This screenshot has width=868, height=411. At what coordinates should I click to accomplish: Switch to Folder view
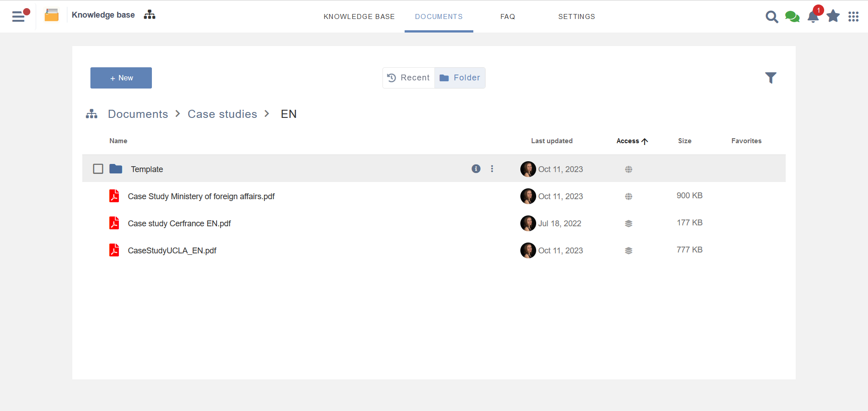pos(460,78)
